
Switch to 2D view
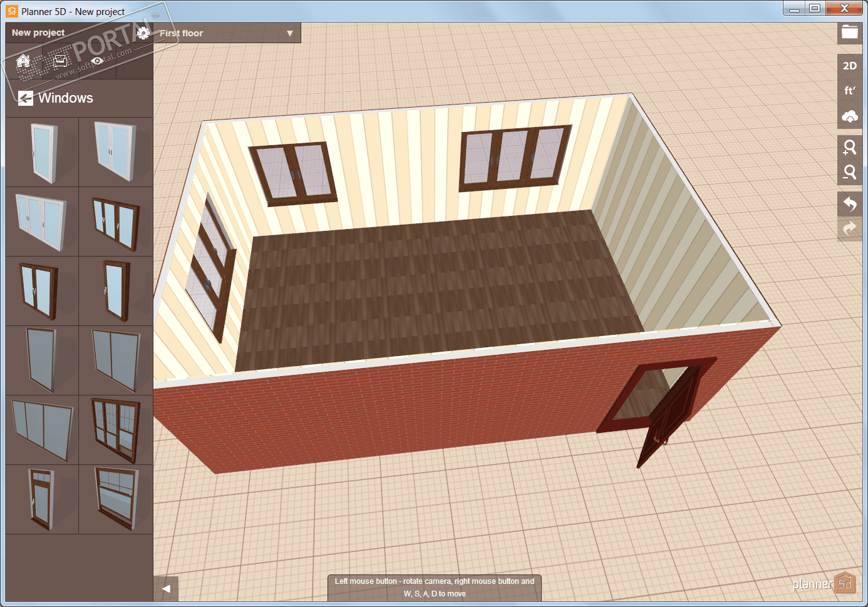(850, 66)
